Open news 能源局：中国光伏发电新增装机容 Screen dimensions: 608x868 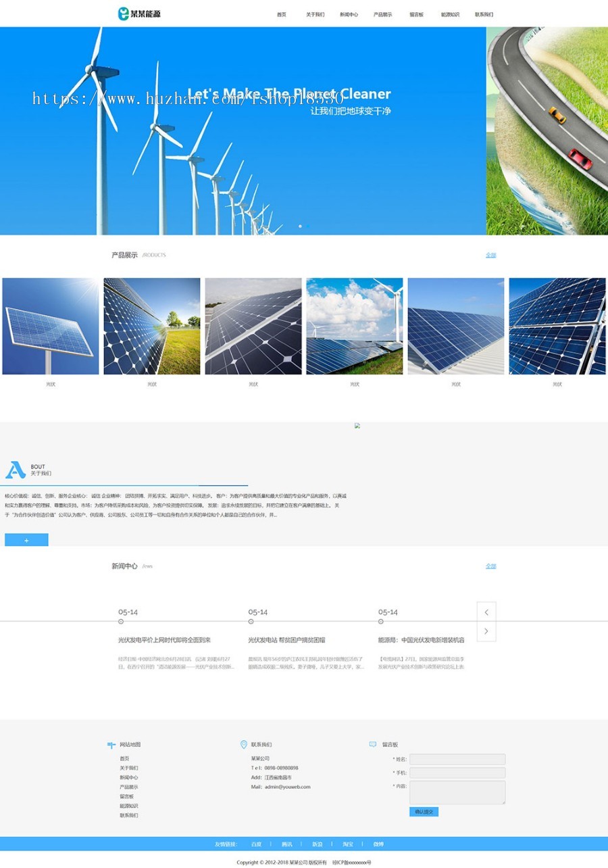422,640
